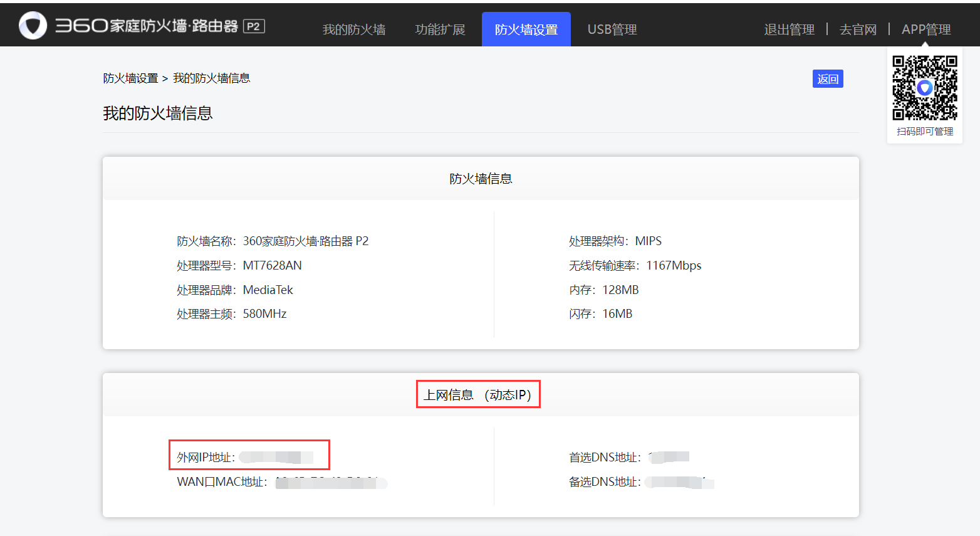Click processor model value MT7628AN
Viewport: 980px width, 536px height.
click(x=272, y=266)
